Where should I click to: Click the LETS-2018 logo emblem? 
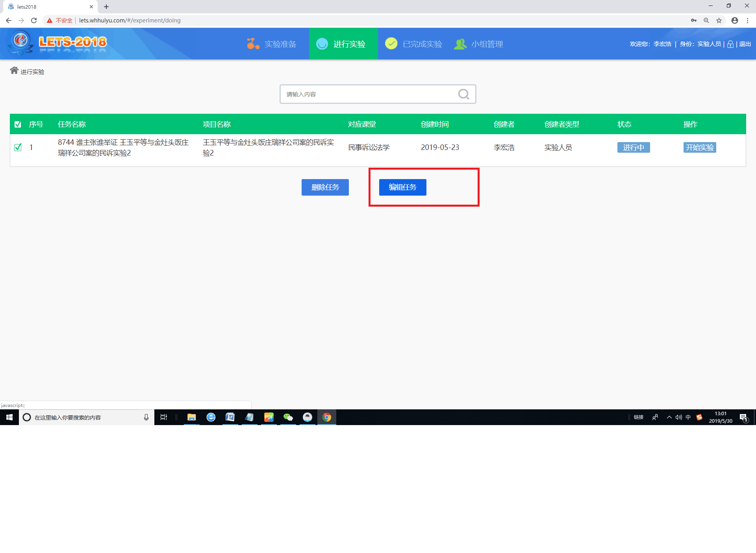[20, 41]
